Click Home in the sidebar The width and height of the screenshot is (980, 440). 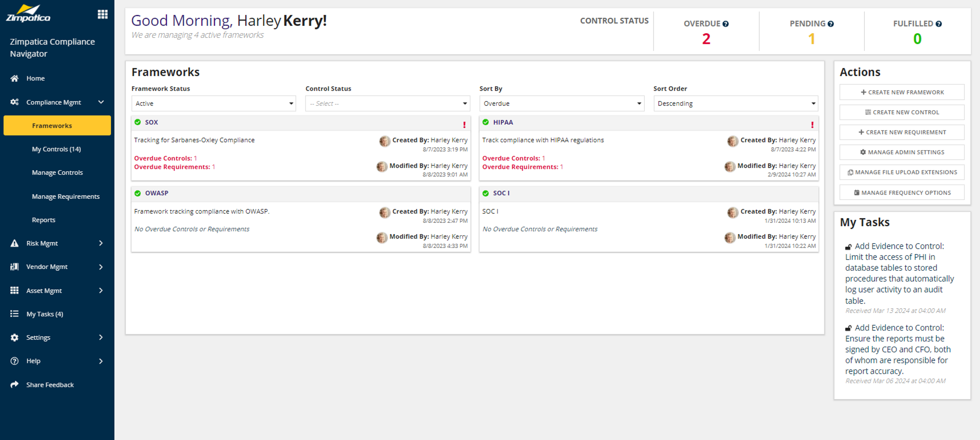pyautogui.click(x=35, y=78)
